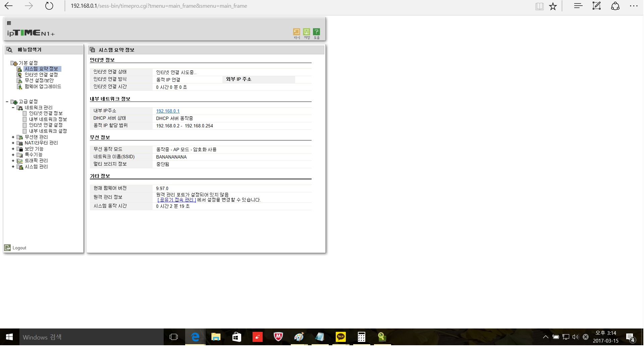Open 내부 네트워크 설정 menu item
This screenshot has width=644, height=362.
click(48, 131)
